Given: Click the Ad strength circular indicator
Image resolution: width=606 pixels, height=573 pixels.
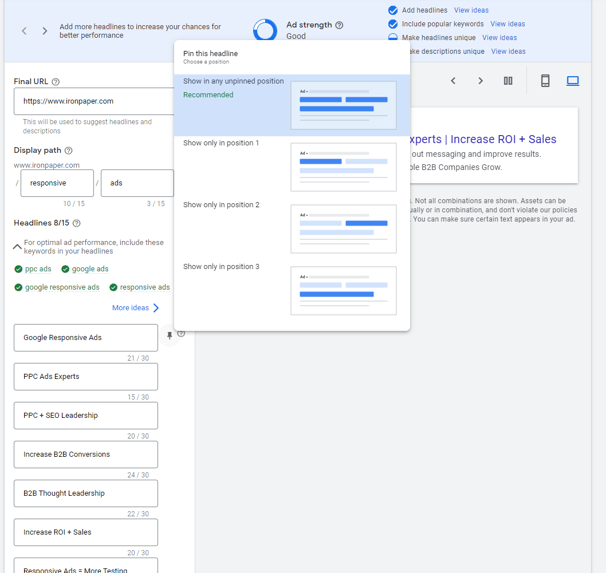Looking at the screenshot, I should tap(265, 30).
